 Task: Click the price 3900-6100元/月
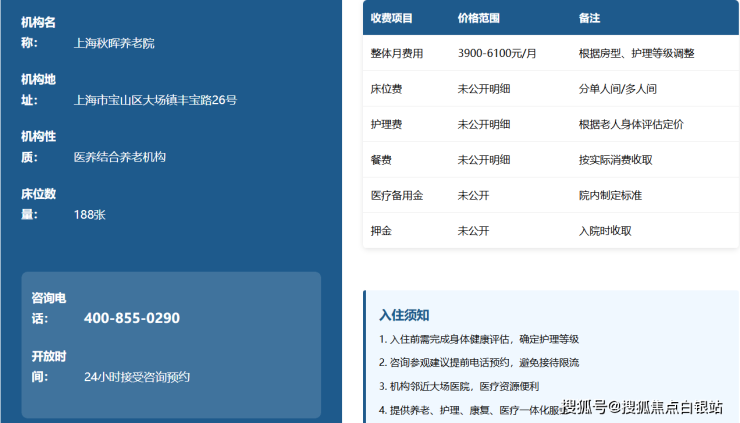(497, 53)
